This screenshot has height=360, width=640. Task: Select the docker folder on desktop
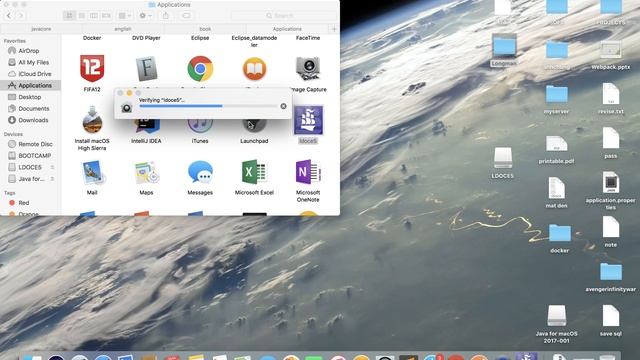[560, 233]
